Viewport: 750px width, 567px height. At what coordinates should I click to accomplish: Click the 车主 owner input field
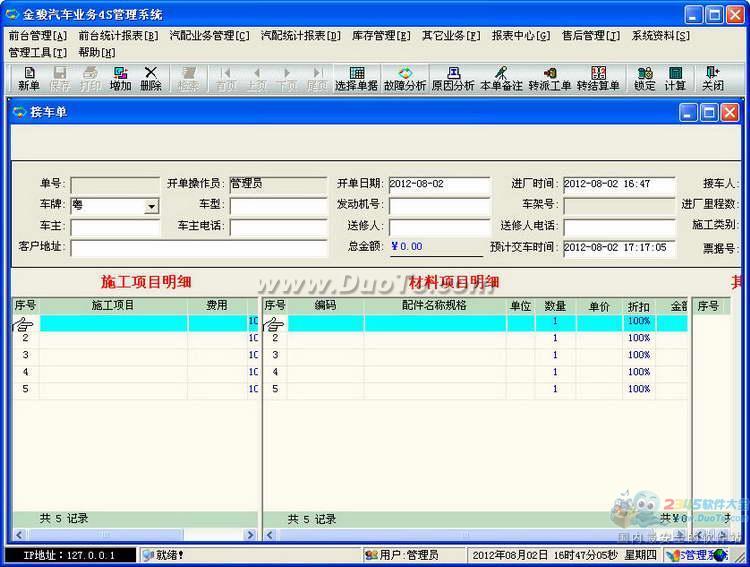point(115,227)
